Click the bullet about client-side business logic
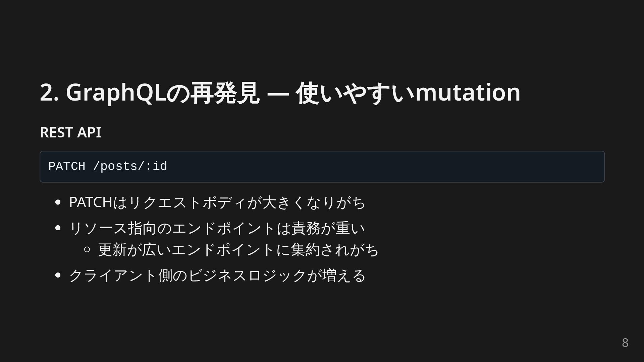 coord(217,276)
